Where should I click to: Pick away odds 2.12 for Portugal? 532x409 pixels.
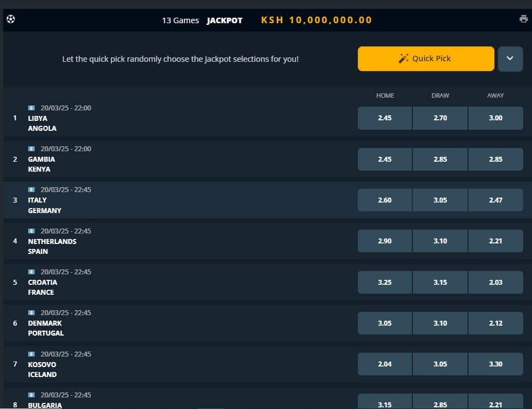pos(495,323)
